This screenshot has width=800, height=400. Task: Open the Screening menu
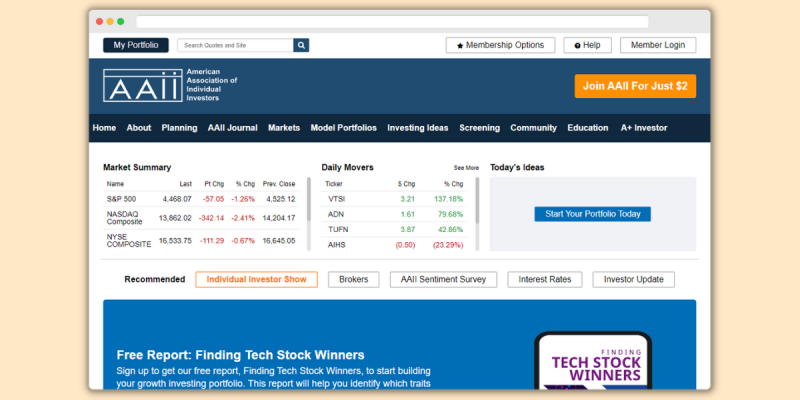(x=480, y=128)
